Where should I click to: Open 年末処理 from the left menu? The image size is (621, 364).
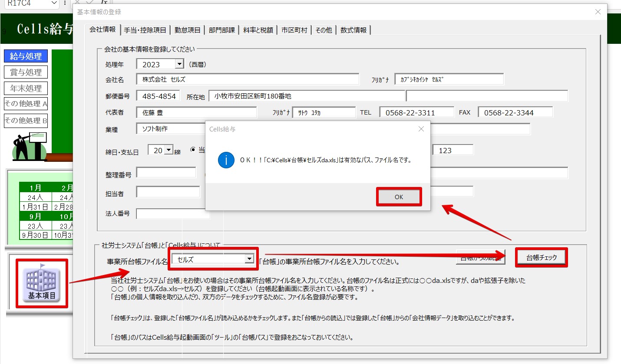[26, 88]
